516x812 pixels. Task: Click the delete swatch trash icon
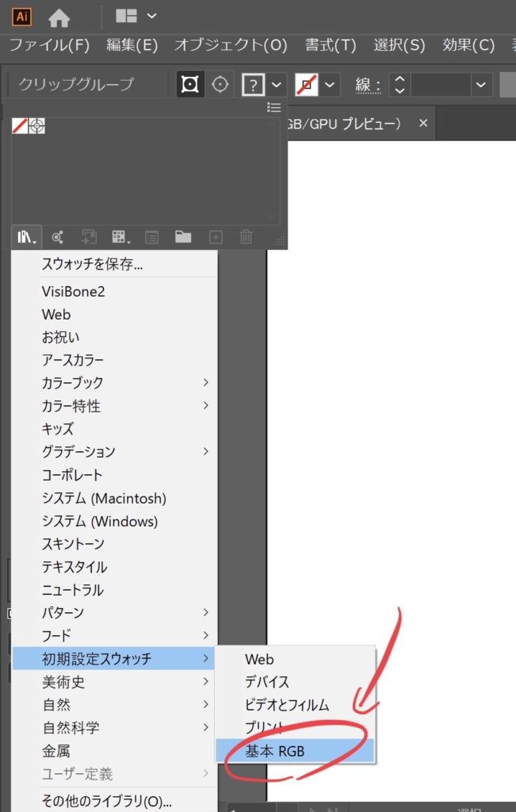[246, 237]
